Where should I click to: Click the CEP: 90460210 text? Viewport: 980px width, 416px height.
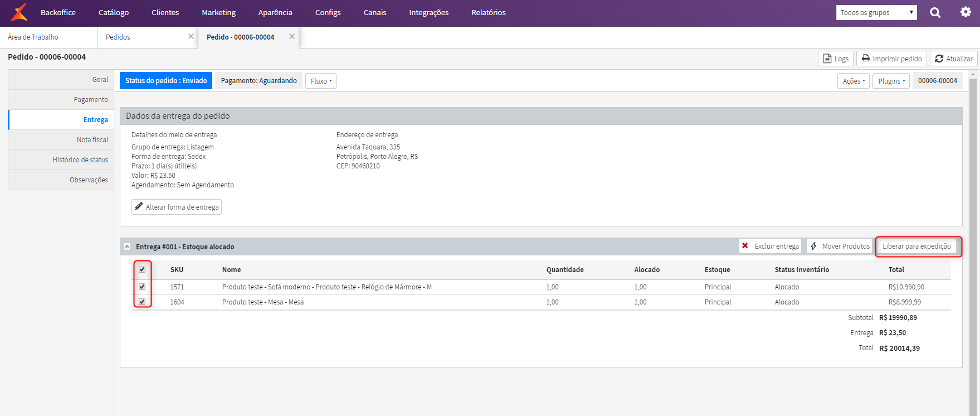click(358, 166)
